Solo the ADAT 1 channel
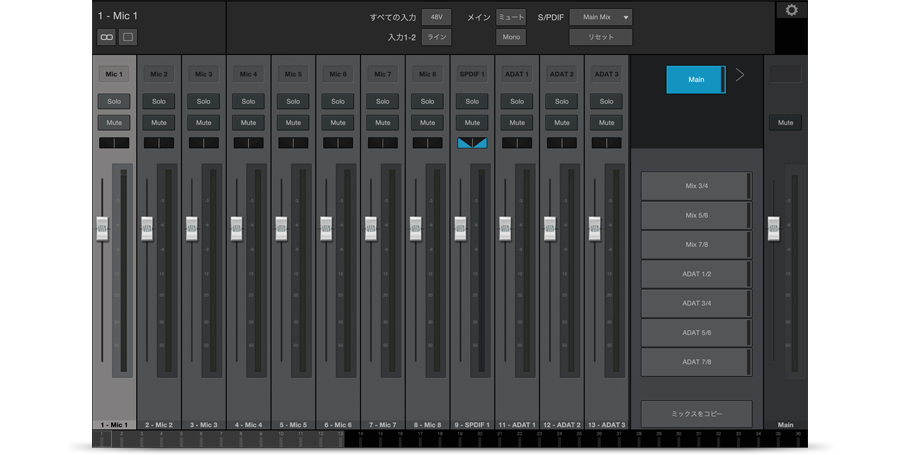This screenshot has height=455, width=900. (517, 102)
